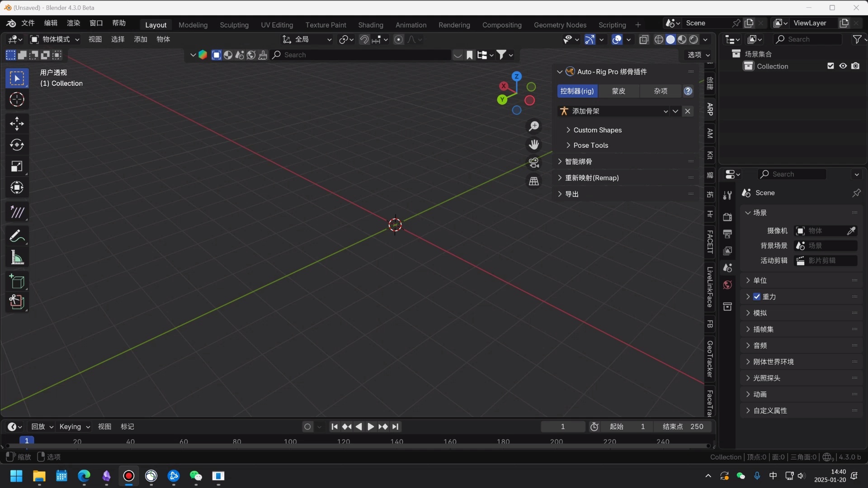
Task: Switch perspective/orthographic grid icon
Action: point(534,181)
